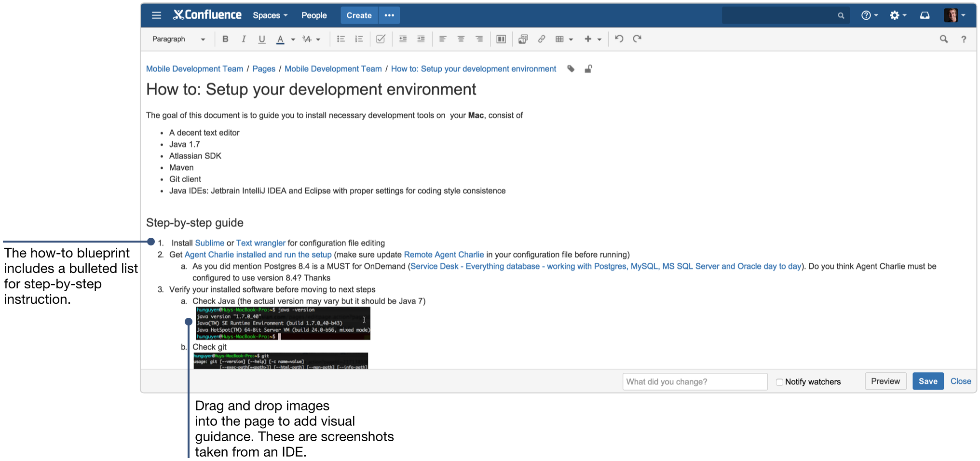The width and height of the screenshot is (980, 461).
Task: Open the settings cog menu
Action: point(898,15)
